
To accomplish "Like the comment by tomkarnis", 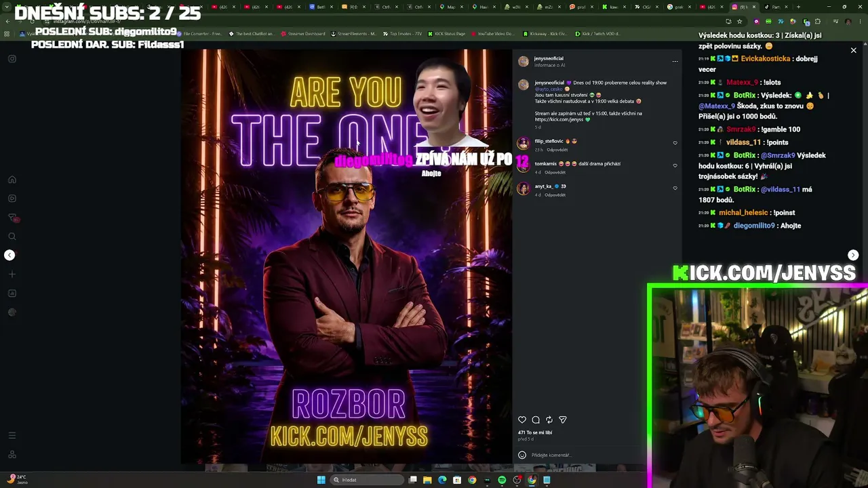I will pyautogui.click(x=675, y=165).
